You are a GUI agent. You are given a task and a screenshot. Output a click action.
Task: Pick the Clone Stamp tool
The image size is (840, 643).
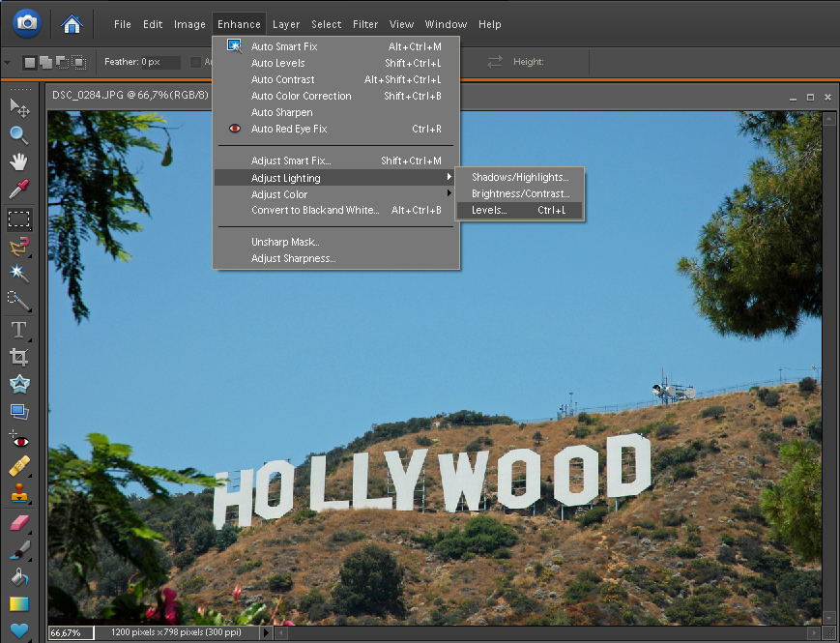pyautogui.click(x=19, y=494)
